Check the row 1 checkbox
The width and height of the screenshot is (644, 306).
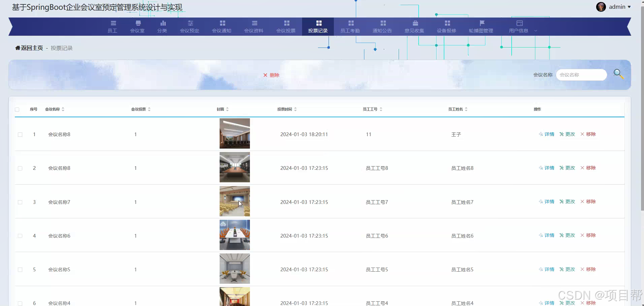pyautogui.click(x=20, y=135)
